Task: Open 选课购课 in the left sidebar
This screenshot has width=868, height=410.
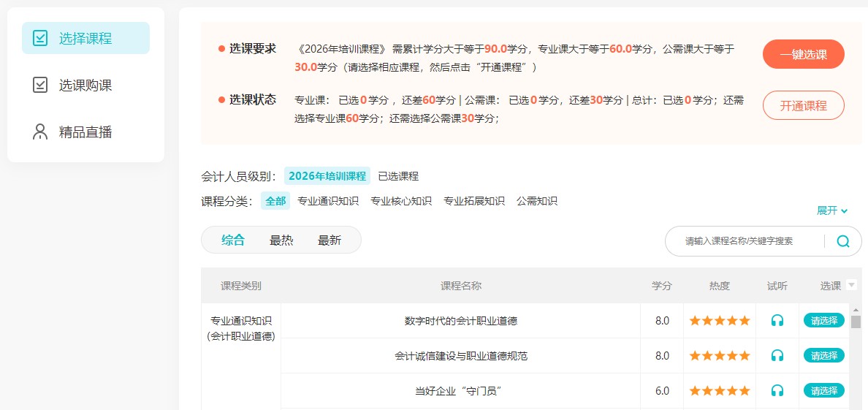Action: [85, 86]
